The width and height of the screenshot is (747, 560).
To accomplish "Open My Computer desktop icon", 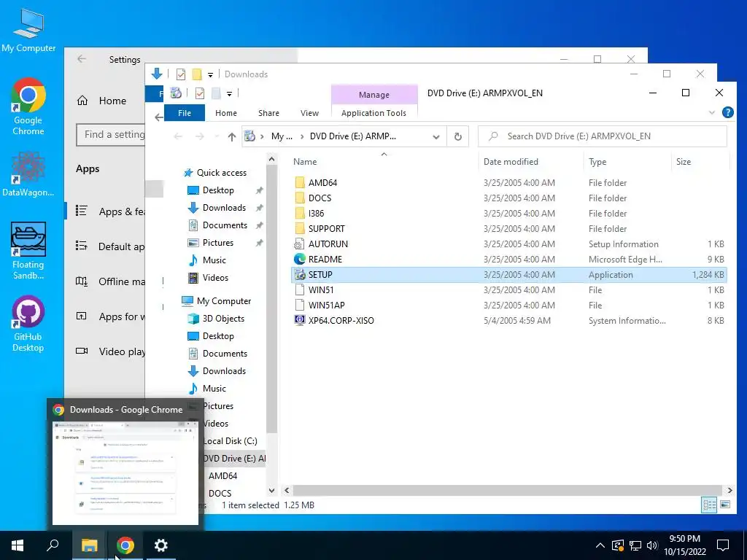I will click(28, 30).
